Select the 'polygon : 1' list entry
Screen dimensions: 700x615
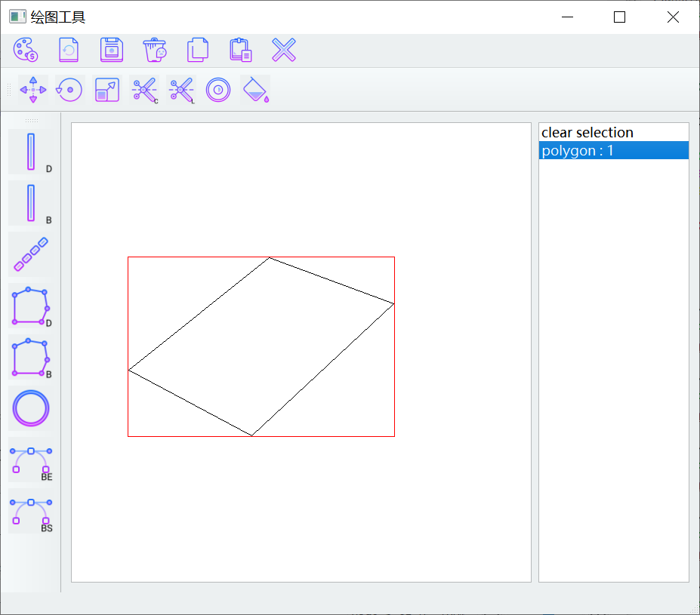pos(613,150)
